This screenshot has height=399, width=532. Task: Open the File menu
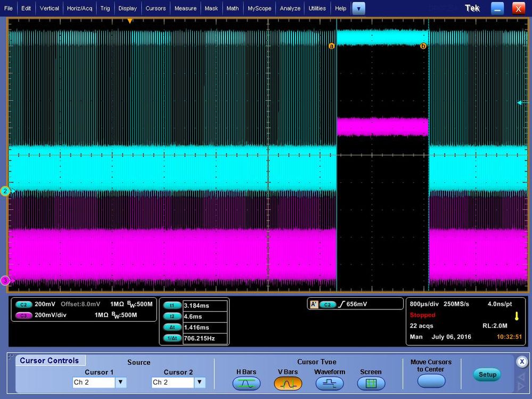click(x=8, y=8)
